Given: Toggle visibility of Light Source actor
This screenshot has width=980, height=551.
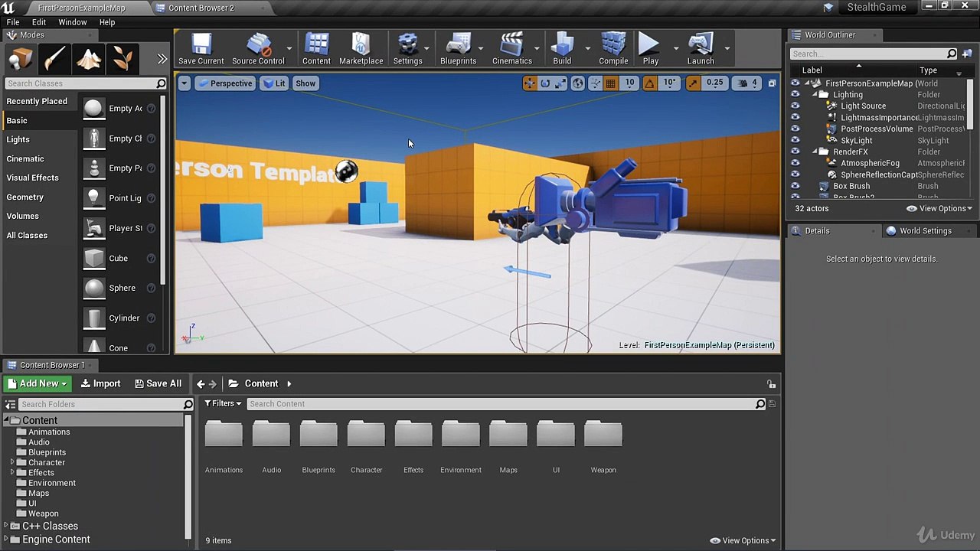Looking at the screenshot, I should [x=795, y=106].
